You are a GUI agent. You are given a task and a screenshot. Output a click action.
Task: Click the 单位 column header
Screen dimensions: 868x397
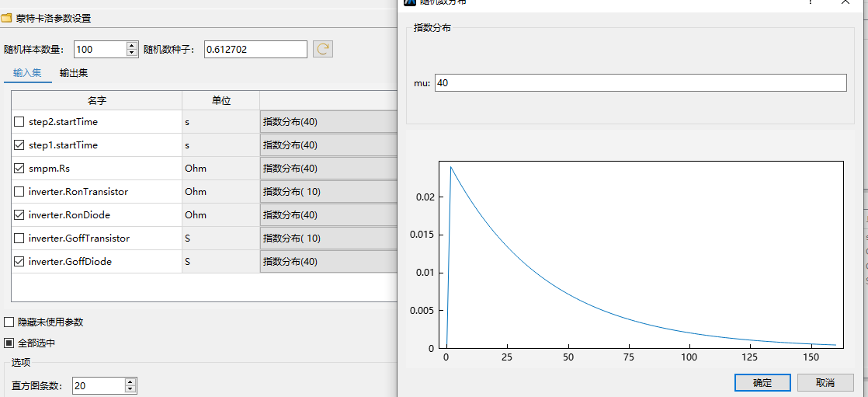[x=220, y=101]
